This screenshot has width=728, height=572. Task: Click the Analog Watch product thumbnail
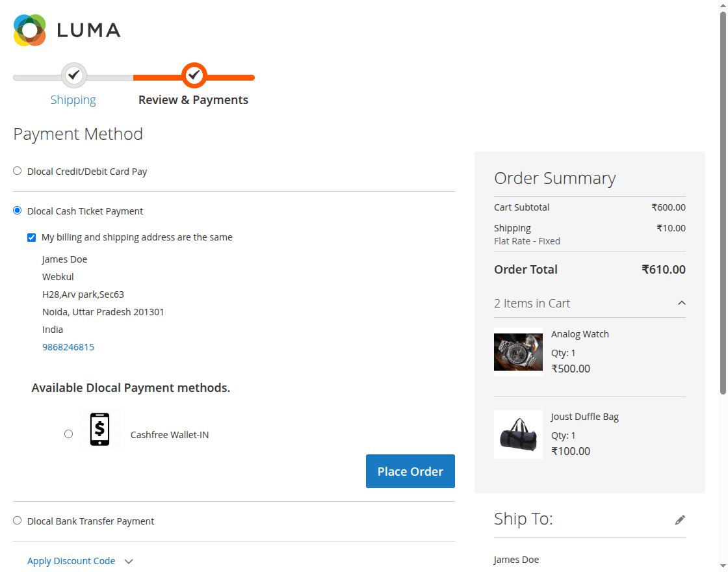coord(518,352)
